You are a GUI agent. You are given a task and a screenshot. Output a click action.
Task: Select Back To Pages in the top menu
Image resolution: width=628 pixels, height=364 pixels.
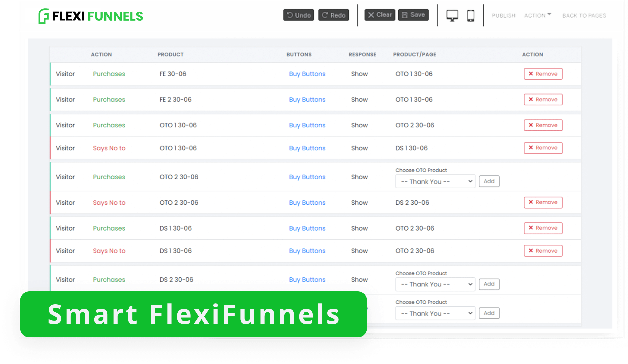[x=584, y=15]
